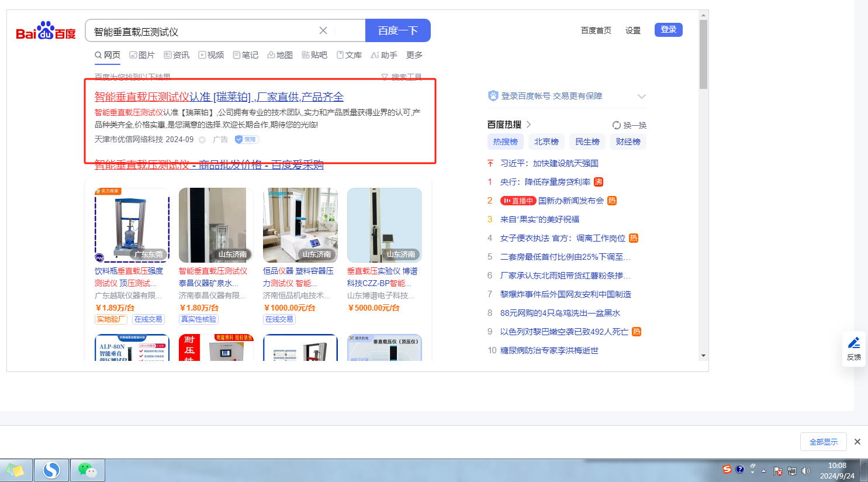Click the 保障 guarantee badge on the ad
This screenshot has width=868, height=482.
[x=247, y=139]
